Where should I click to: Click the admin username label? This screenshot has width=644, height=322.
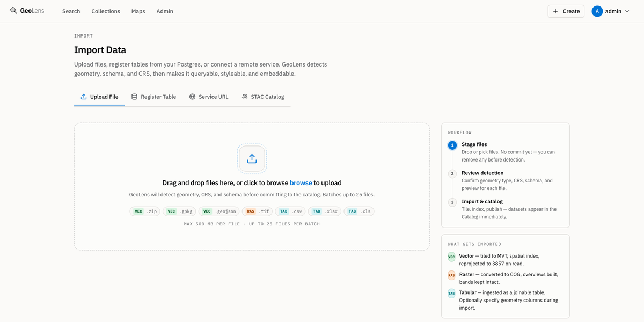pos(613,11)
